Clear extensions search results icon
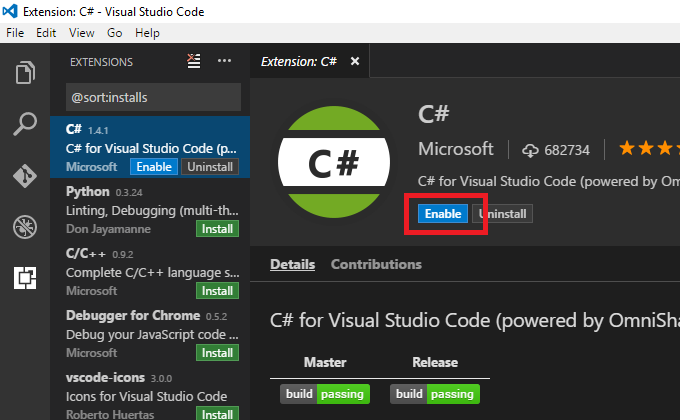Screen dimensions: 680x420 [x=193, y=61]
